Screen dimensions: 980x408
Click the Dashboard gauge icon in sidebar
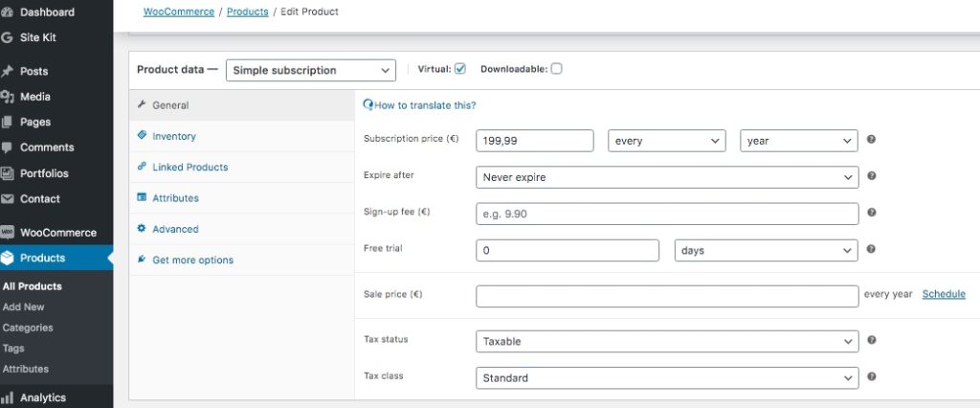[x=7, y=11]
